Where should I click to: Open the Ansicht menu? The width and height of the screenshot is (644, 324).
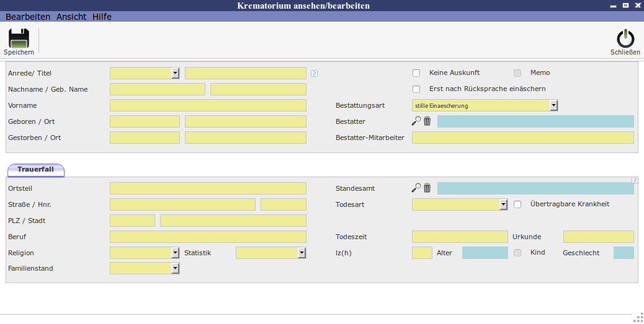[x=71, y=17]
